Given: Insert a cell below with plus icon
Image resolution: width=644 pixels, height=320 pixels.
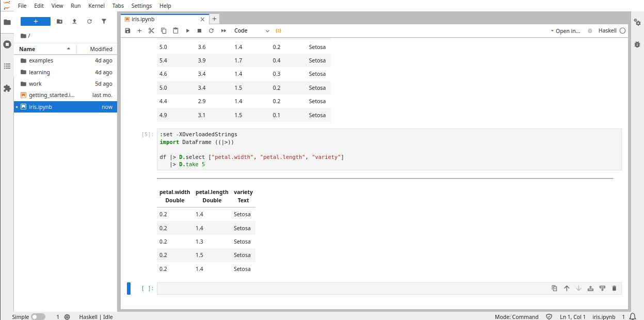Looking at the screenshot, I should point(139,31).
